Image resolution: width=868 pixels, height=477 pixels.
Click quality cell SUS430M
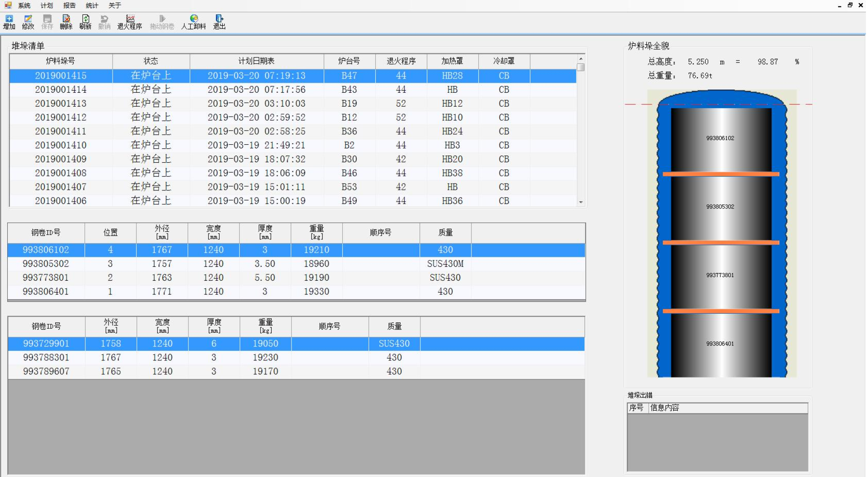(445, 264)
